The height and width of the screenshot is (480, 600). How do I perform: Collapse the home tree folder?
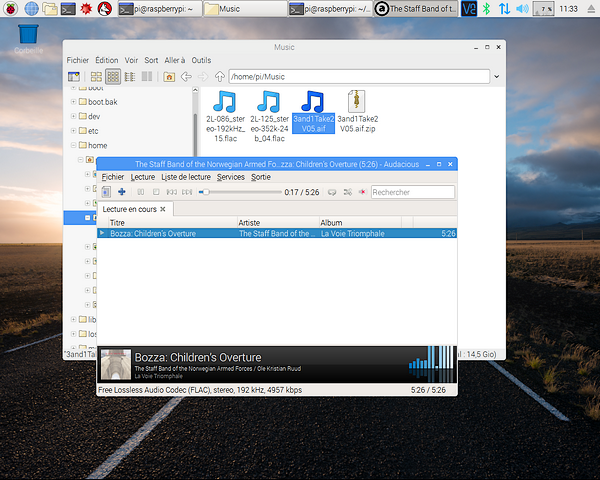73,145
